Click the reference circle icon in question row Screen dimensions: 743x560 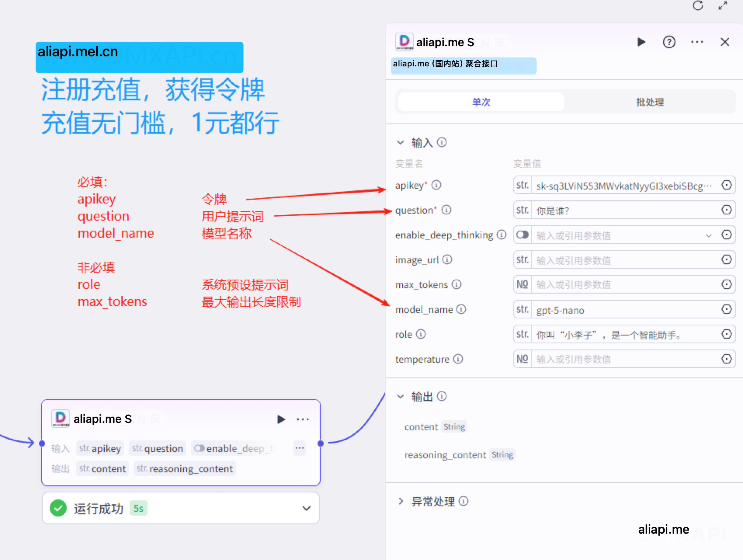click(x=727, y=210)
